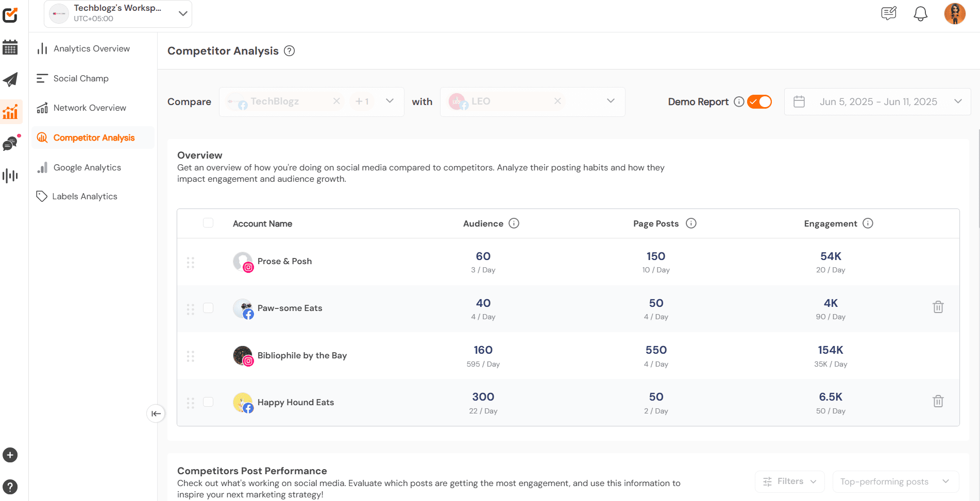Open the Filters panel near post performance
The image size is (980, 501).
[789, 481]
